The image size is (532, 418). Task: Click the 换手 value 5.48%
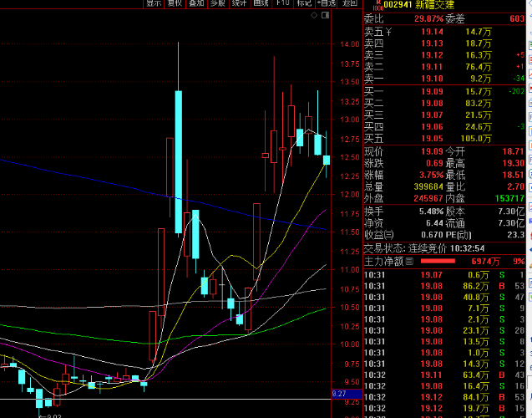point(431,212)
